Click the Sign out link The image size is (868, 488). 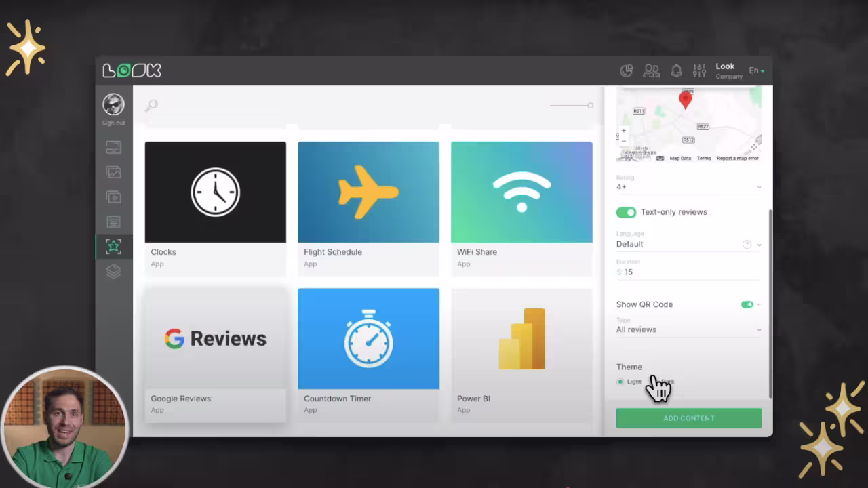tap(113, 123)
